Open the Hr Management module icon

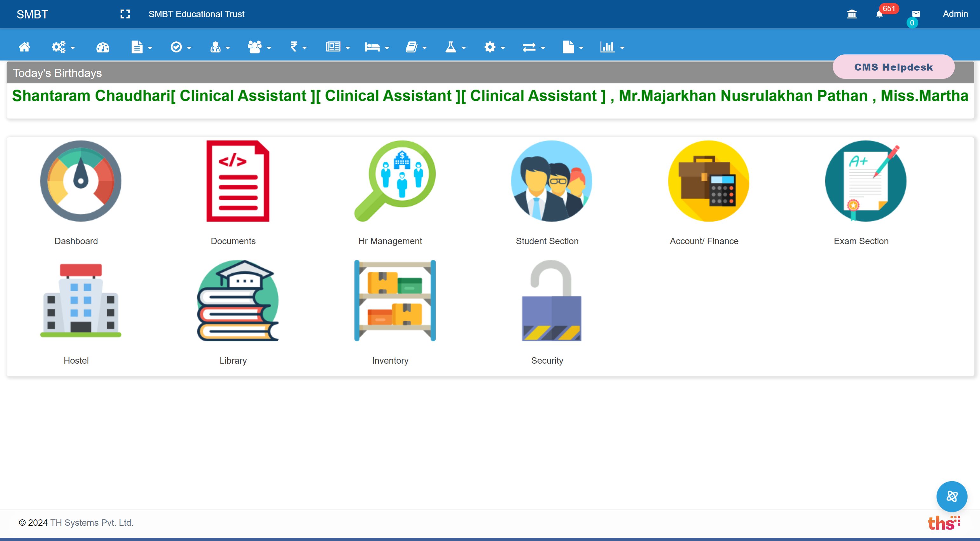tap(395, 181)
